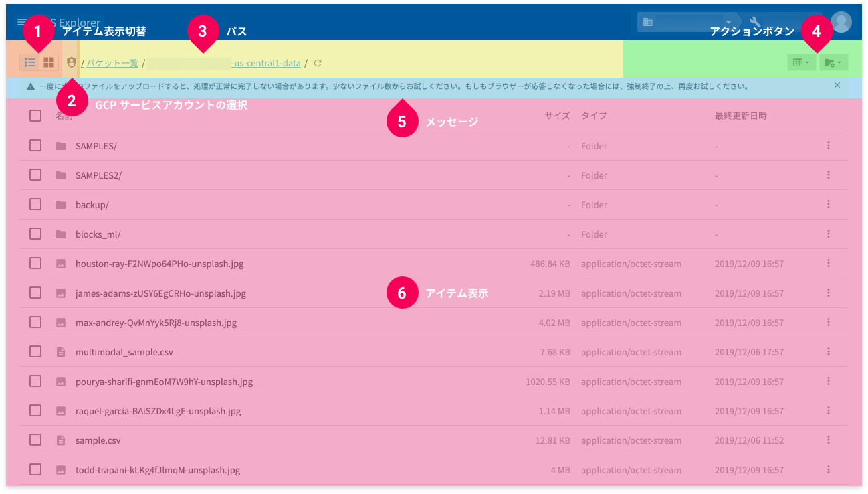The height and width of the screenshot is (494, 868).
Task: Click the document icon for multimodal_sample.csv
Action: [x=61, y=352]
